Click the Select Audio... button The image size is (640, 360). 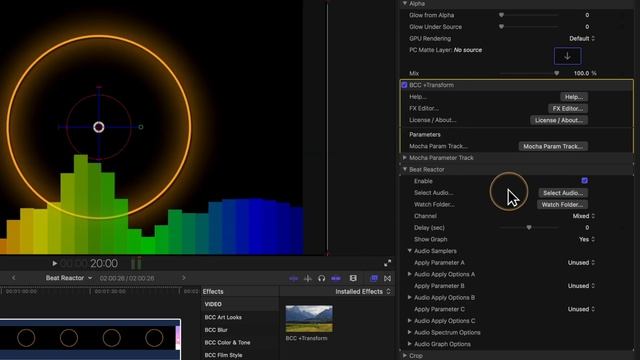[x=563, y=193]
